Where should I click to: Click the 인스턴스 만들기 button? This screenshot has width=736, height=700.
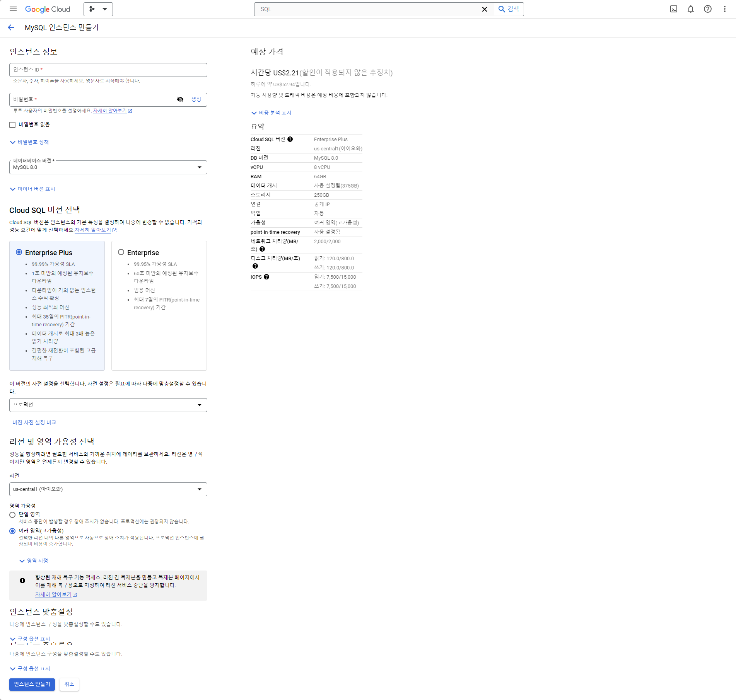coord(32,684)
